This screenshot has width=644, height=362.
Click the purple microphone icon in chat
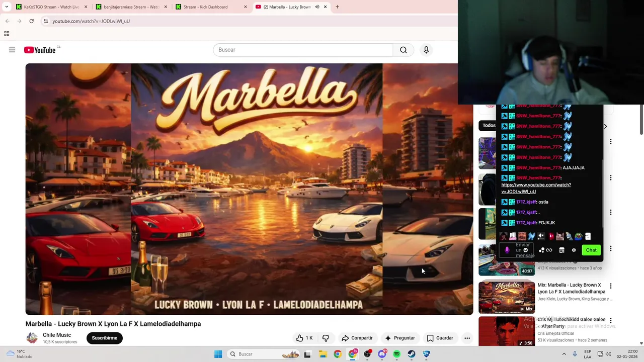click(507, 250)
